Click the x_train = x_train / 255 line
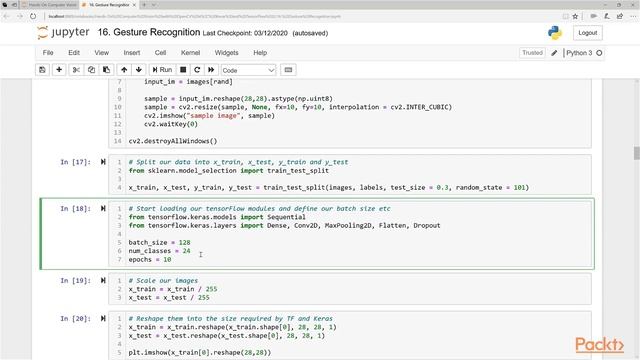The width and height of the screenshot is (640, 360). [173, 289]
